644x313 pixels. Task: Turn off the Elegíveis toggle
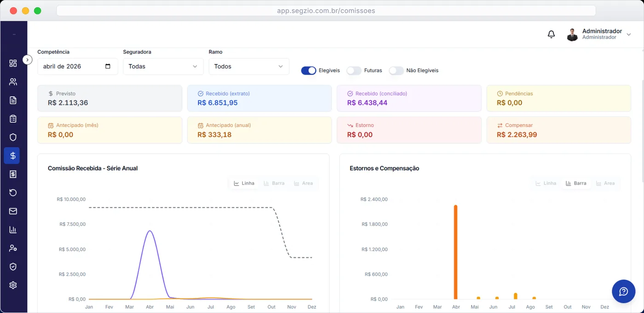309,70
